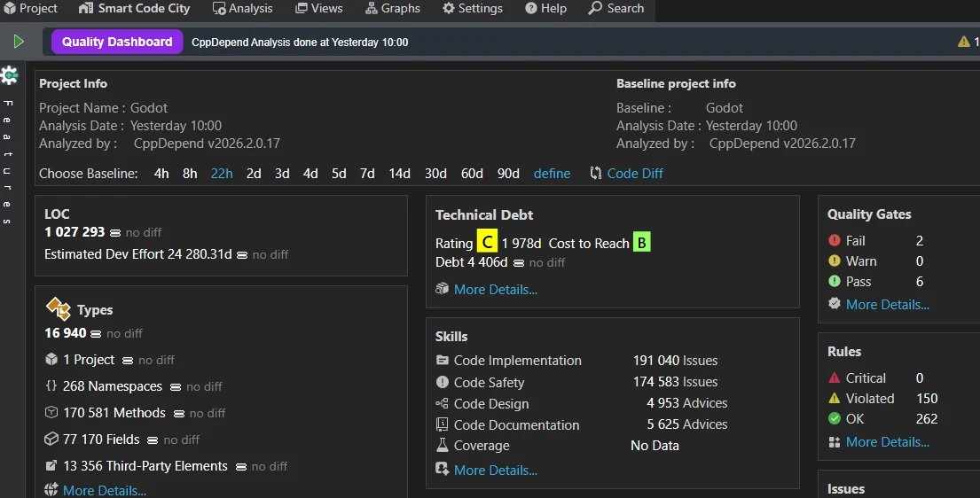Click the Quality Gates More Details badge icon
The image size is (980, 498).
pos(835,304)
